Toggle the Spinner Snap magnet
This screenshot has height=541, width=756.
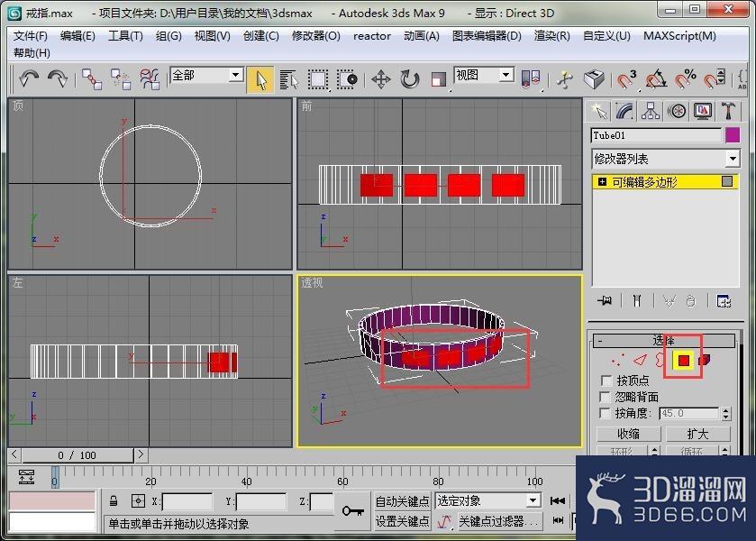[715, 79]
